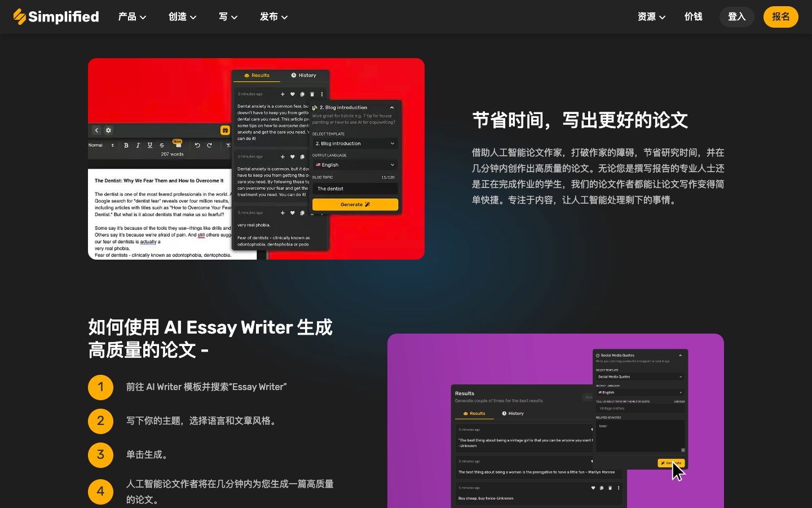Click the heading 如何使用 AI Essay Writer 生成高质量的论文

(210, 338)
